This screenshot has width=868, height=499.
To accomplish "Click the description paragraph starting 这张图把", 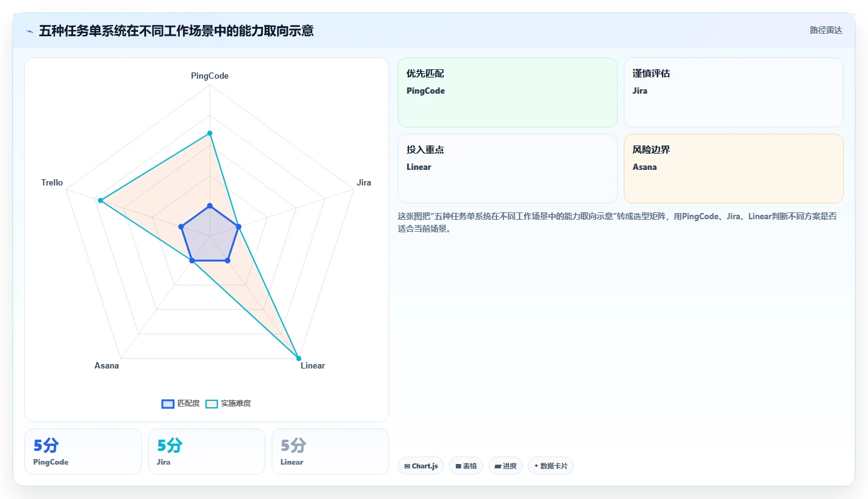I will (617, 222).
